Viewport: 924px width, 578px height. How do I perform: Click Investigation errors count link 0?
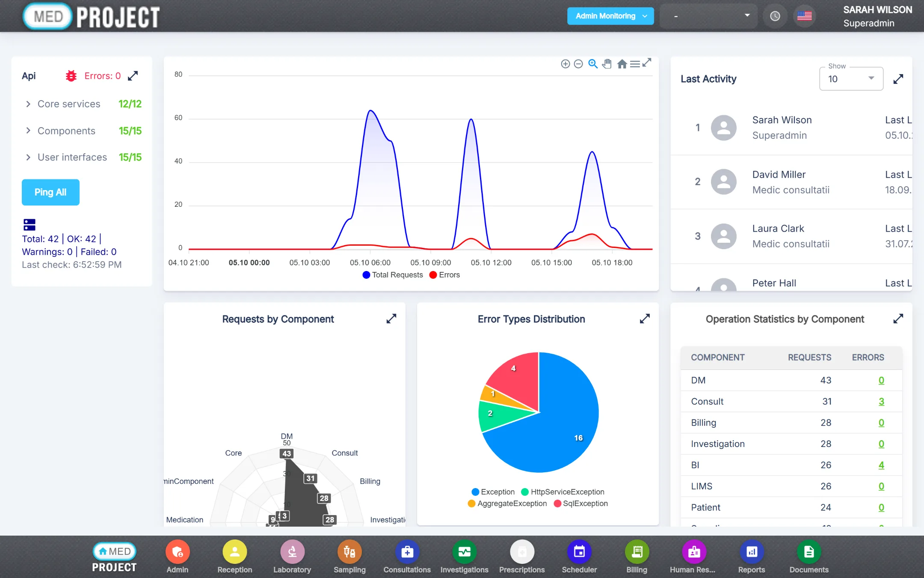point(881,444)
